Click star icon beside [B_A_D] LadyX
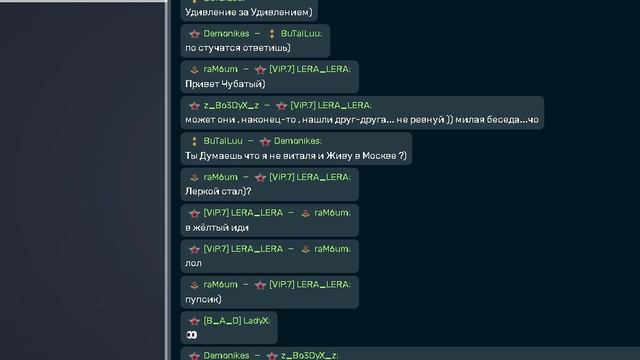The width and height of the screenshot is (640, 360). point(194,321)
